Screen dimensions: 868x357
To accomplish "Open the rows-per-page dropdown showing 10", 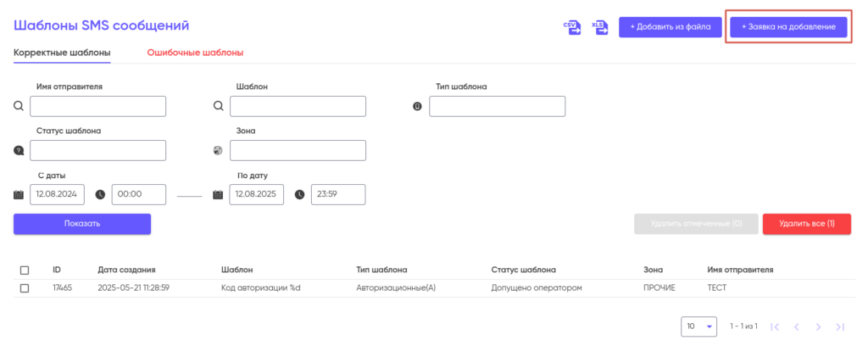I will (x=698, y=326).
